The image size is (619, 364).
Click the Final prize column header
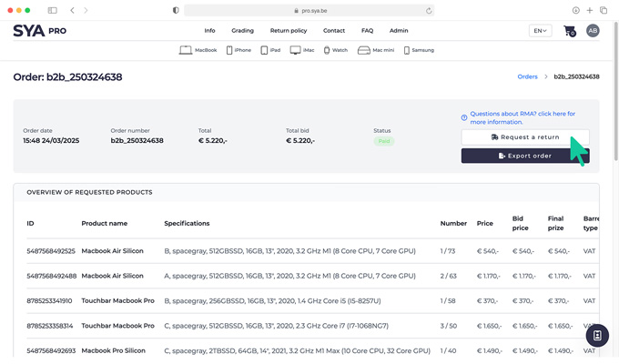point(555,223)
